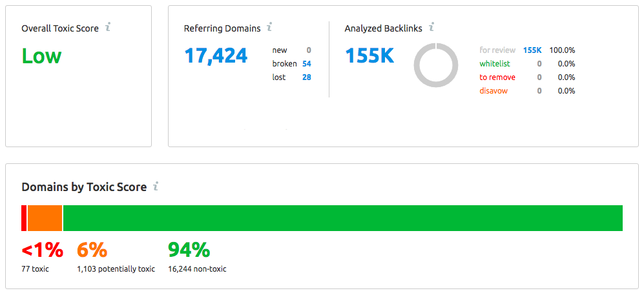The height and width of the screenshot is (293, 644).
Task: Click the red '<1%' percentage
Action: pyautogui.click(x=42, y=250)
